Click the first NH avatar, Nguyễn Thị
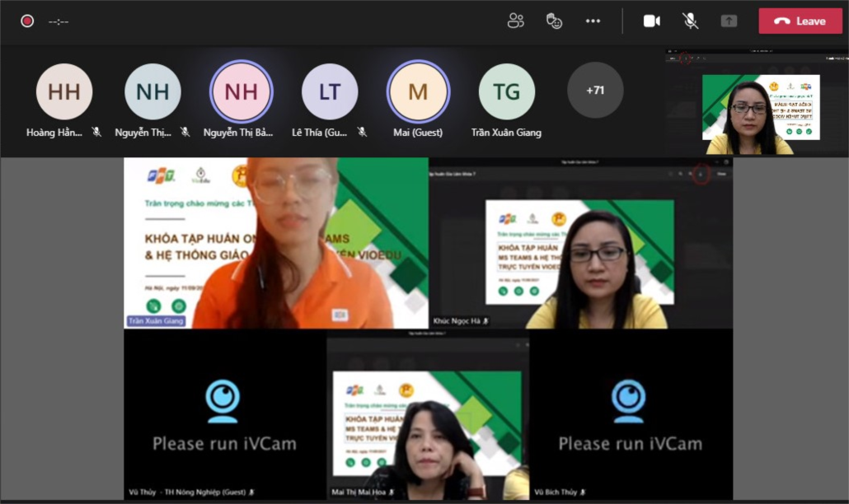This screenshot has height=504, width=849. (x=152, y=91)
